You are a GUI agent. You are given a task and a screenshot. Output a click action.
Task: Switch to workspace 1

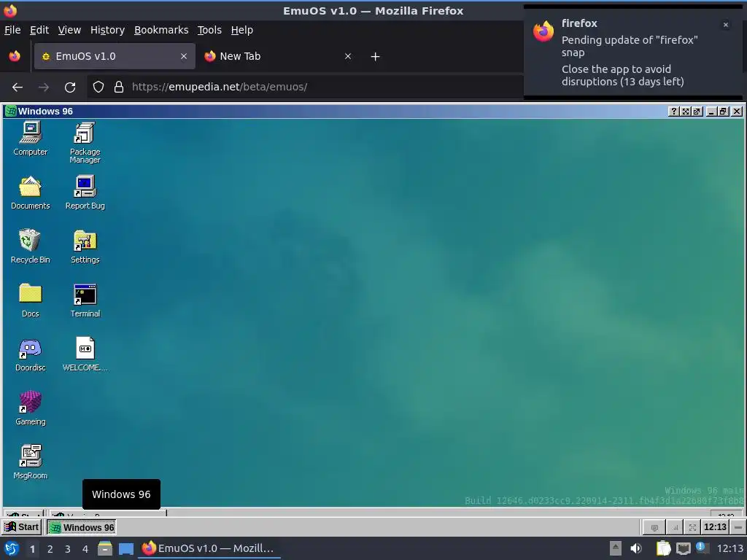tap(32, 548)
